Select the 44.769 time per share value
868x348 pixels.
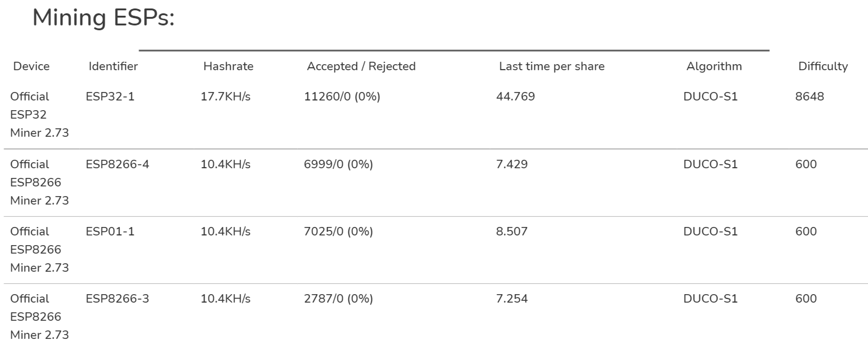point(515,96)
